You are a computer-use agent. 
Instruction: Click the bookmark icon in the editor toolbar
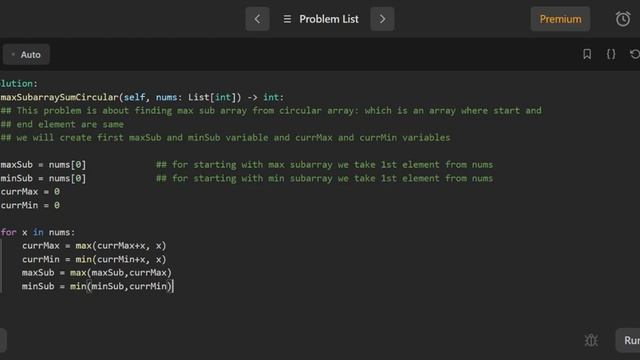tap(587, 54)
